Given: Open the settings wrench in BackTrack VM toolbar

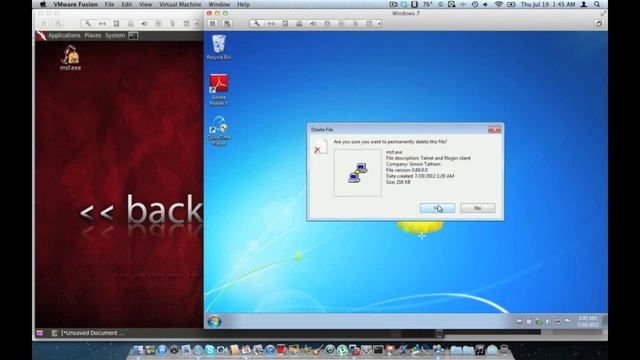Looking at the screenshot, I should [x=88, y=24].
